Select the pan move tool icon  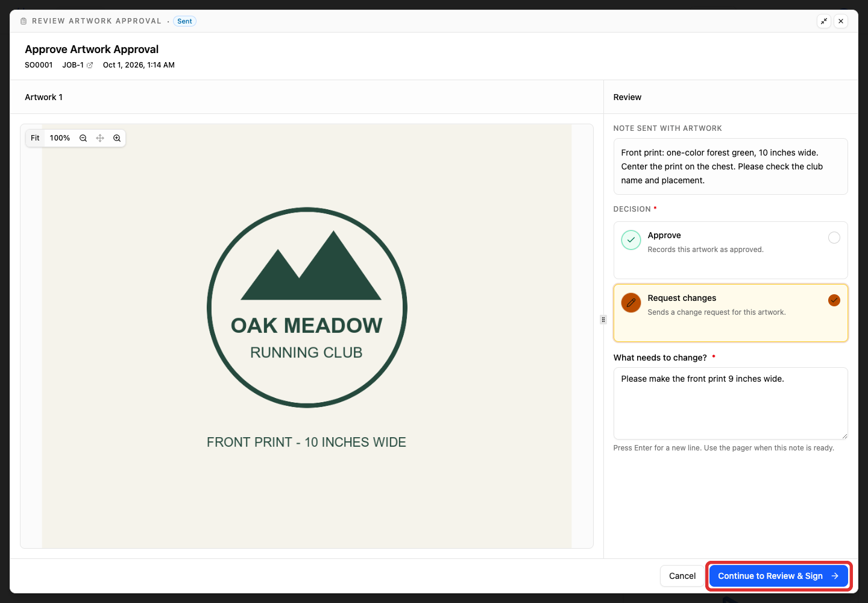pos(100,138)
